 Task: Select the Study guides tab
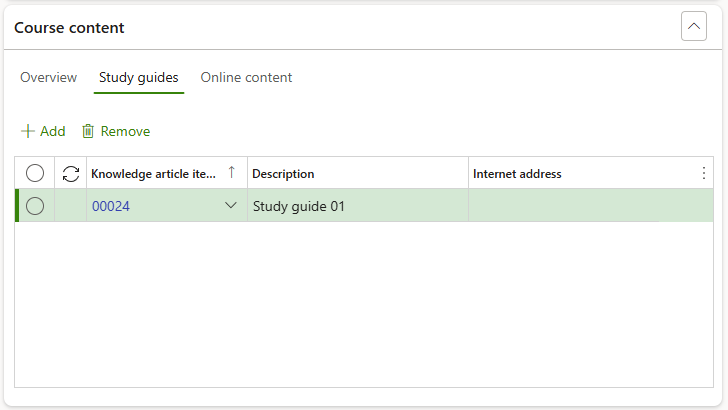click(139, 77)
